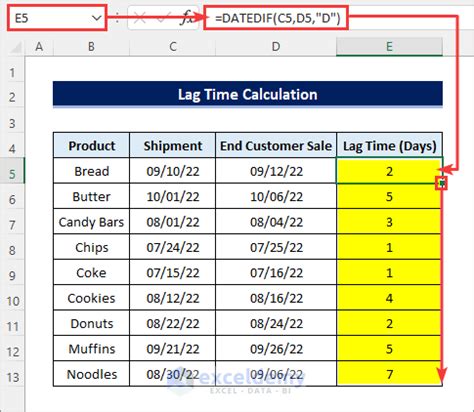Select column C header
Viewport: 474px width, 412px height.
[x=173, y=47]
